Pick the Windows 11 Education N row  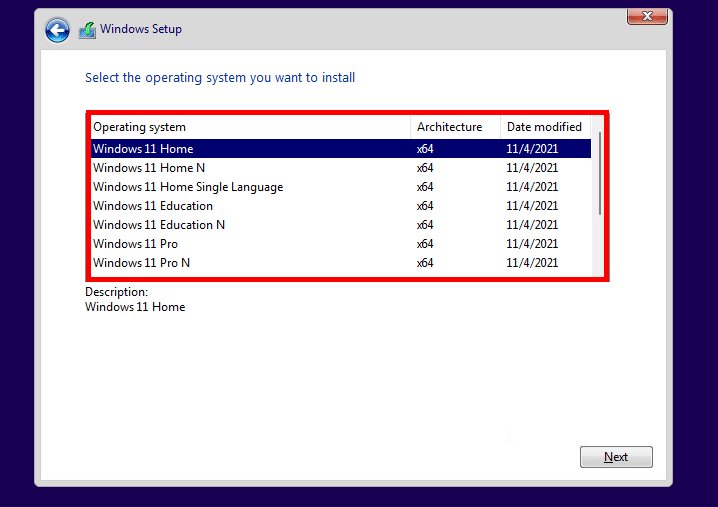[x=341, y=225]
